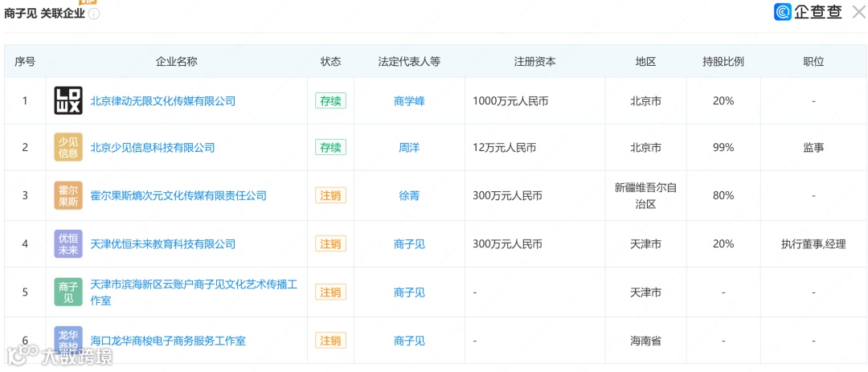Click the 优恒未来 company logo
The image size is (868, 372).
[68, 243]
